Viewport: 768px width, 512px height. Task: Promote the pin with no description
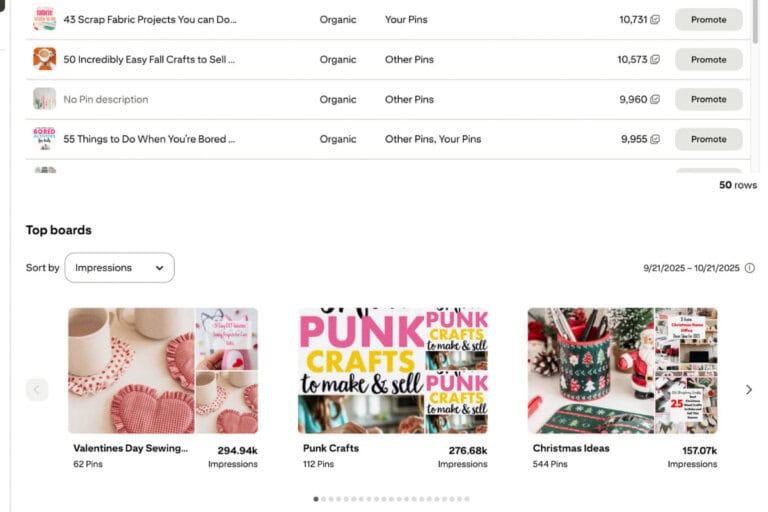pos(708,99)
